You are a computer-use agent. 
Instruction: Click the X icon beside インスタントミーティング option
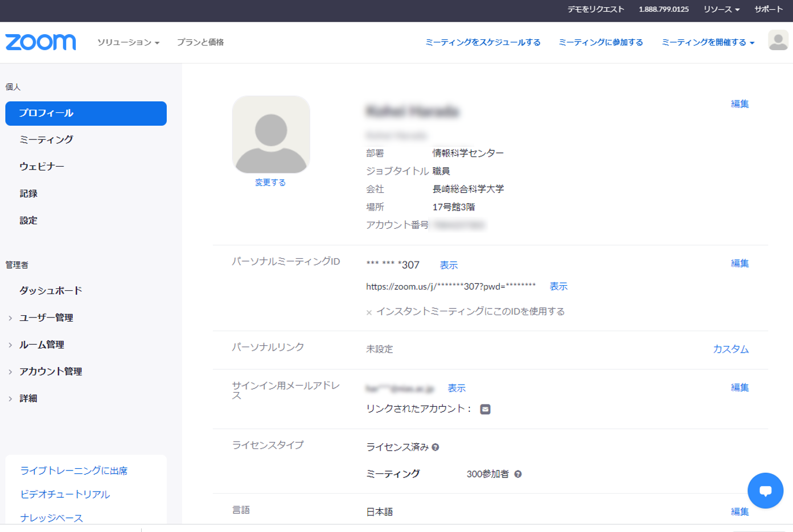[x=369, y=312]
